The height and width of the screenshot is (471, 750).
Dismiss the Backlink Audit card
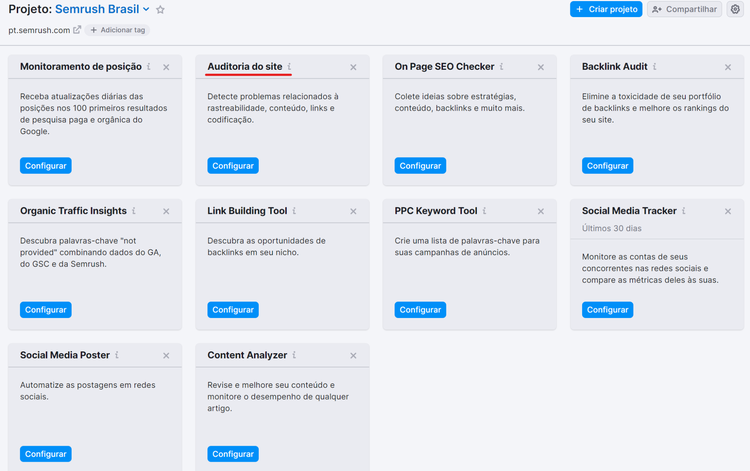coord(728,67)
